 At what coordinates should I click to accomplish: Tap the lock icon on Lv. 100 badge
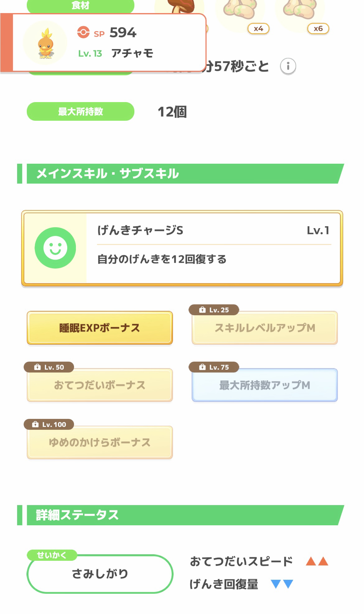click(35, 424)
